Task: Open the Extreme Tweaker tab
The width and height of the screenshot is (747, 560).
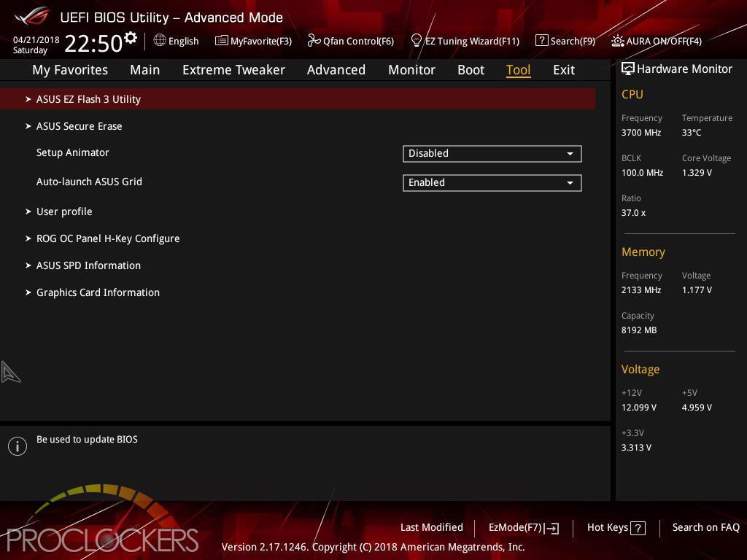Action: pos(233,70)
